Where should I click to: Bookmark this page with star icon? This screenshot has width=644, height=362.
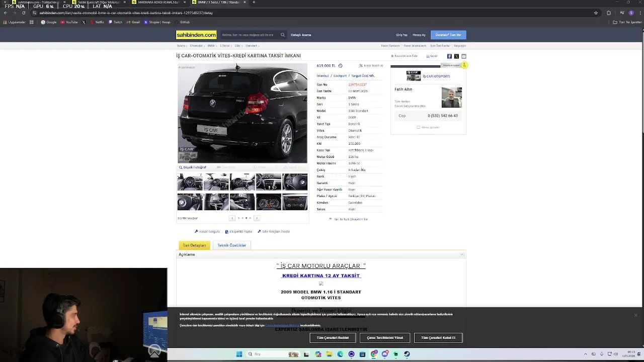596,13
